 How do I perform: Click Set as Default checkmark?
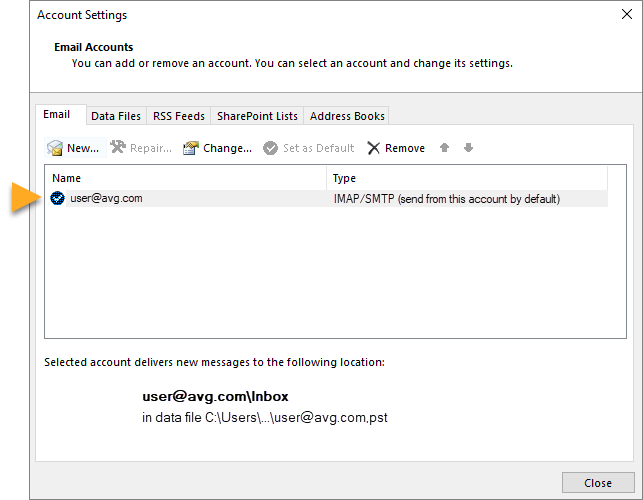click(x=270, y=148)
